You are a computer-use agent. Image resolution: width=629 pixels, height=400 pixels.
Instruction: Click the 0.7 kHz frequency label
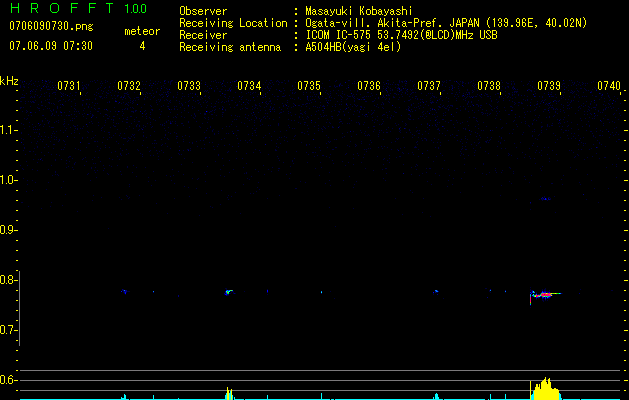coord(7,330)
